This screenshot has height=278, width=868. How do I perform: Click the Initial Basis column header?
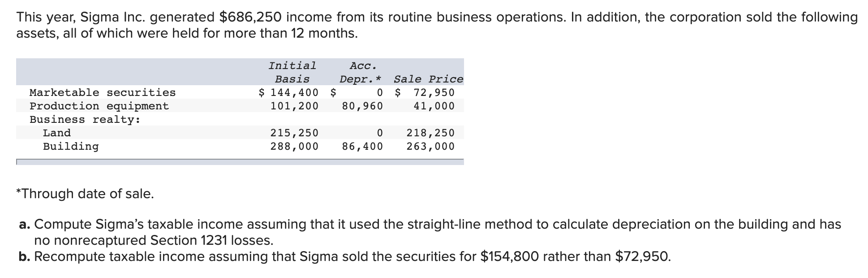292,72
